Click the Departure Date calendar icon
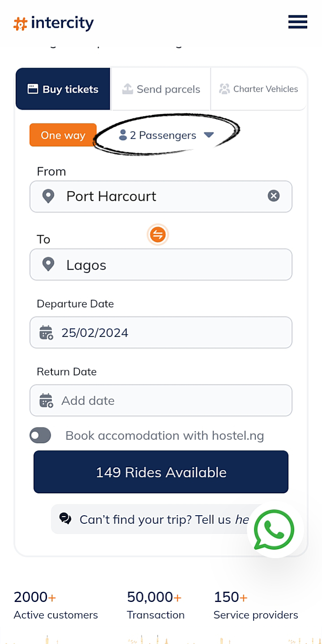The width and height of the screenshot is (322, 644). [x=46, y=333]
